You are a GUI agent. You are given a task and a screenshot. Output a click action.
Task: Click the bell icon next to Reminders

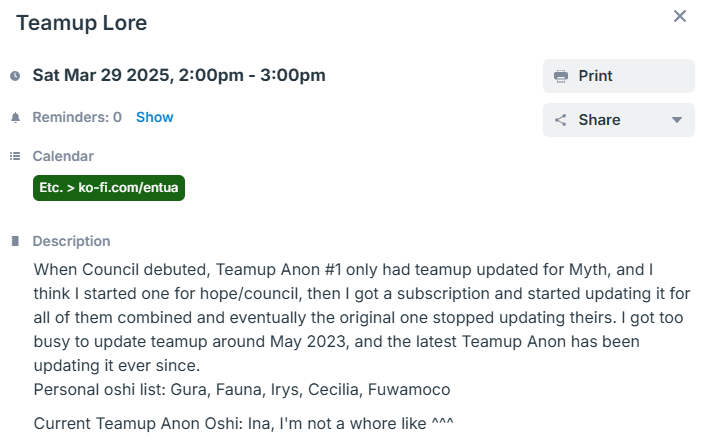15,118
